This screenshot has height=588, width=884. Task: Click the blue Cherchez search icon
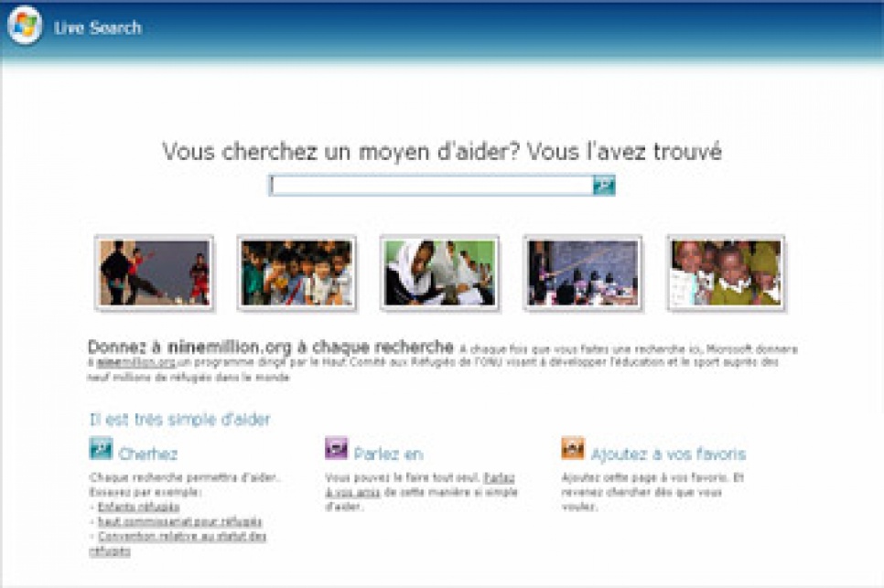[x=101, y=449]
